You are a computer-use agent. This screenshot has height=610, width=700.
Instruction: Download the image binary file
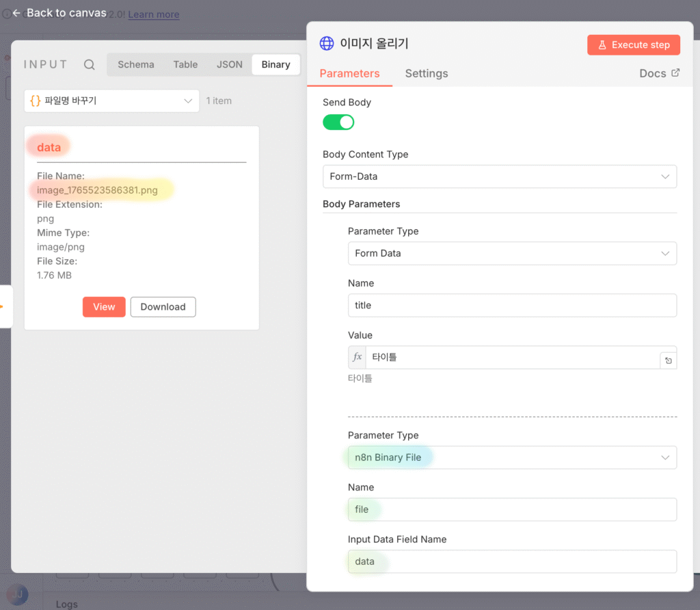(163, 307)
